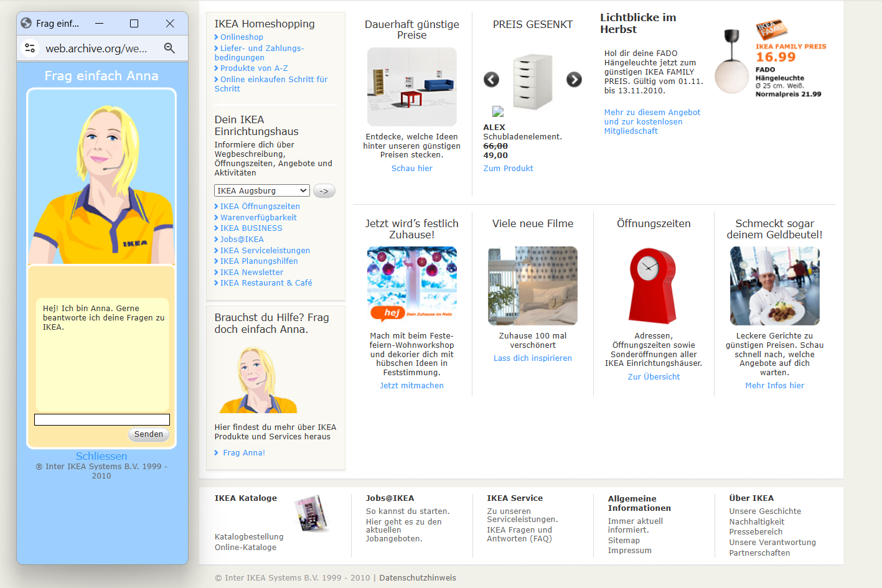Viewport: 882px width, 588px height.
Task: Open the site information icon in address bar
Action: tap(29, 48)
